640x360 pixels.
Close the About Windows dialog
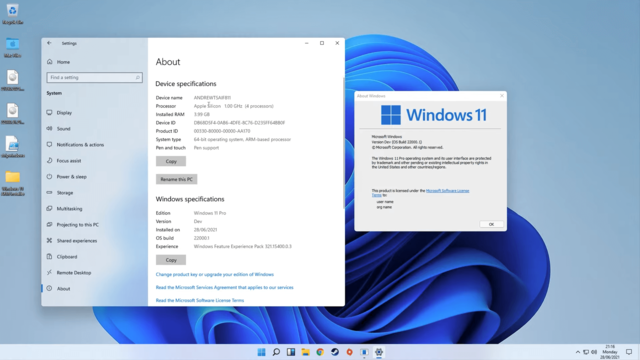[x=502, y=96]
